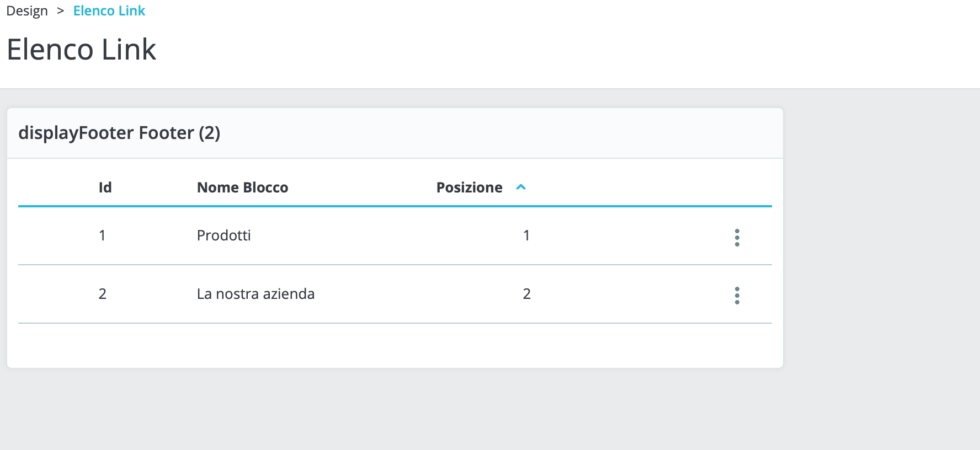980x450 pixels.
Task: Sort table by Id column
Action: pyautogui.click(x=105, y=187)
